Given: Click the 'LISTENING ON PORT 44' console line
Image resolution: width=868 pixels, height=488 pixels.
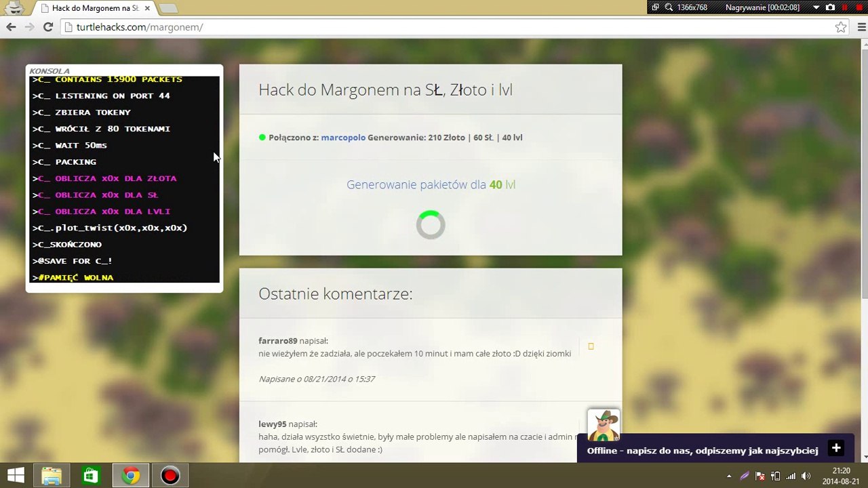Looking at the screenshot, I should [102, 96].
